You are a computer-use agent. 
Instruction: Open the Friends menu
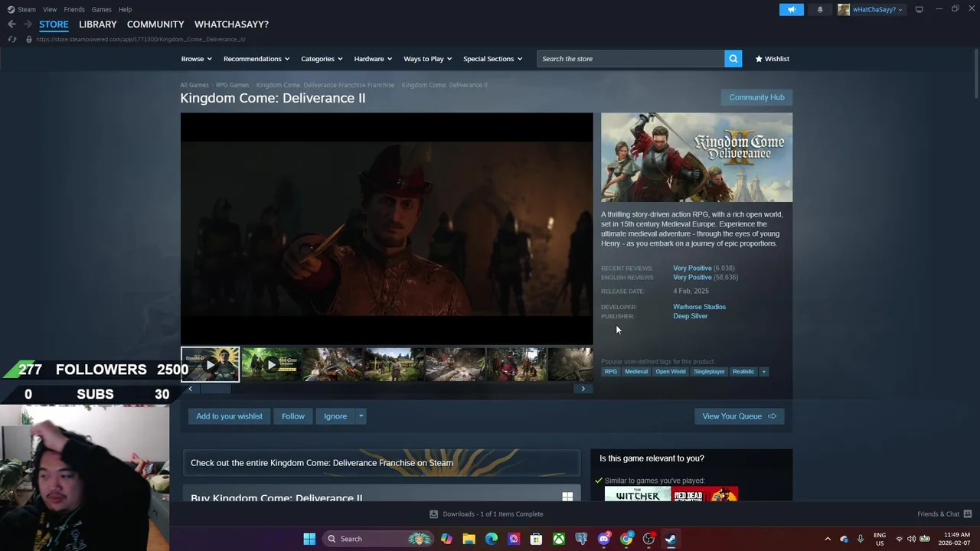[x=74, y=9]
